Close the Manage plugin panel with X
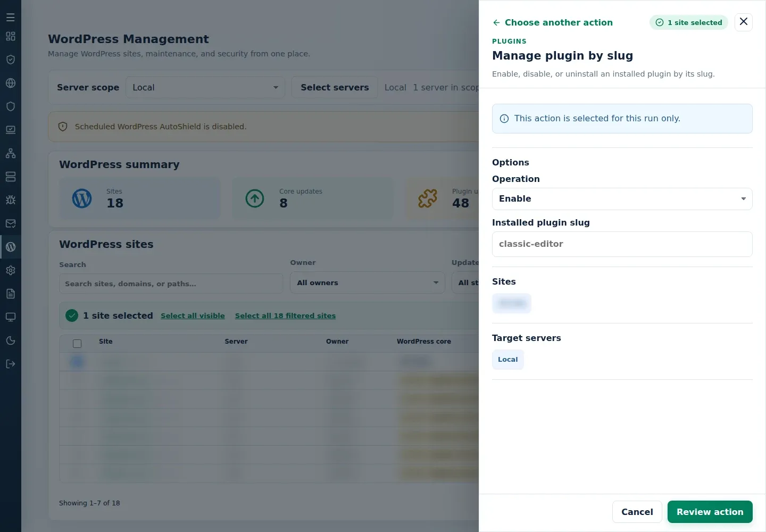Viewport: 766px width, 532px height. [744, 22]
